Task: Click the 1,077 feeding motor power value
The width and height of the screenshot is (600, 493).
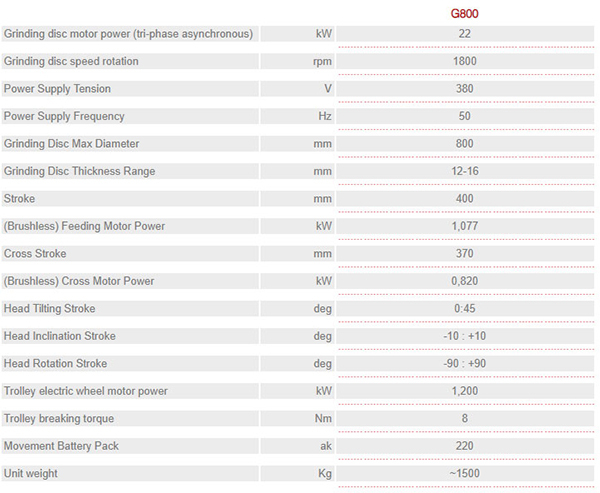Action: tap(465, 226)
